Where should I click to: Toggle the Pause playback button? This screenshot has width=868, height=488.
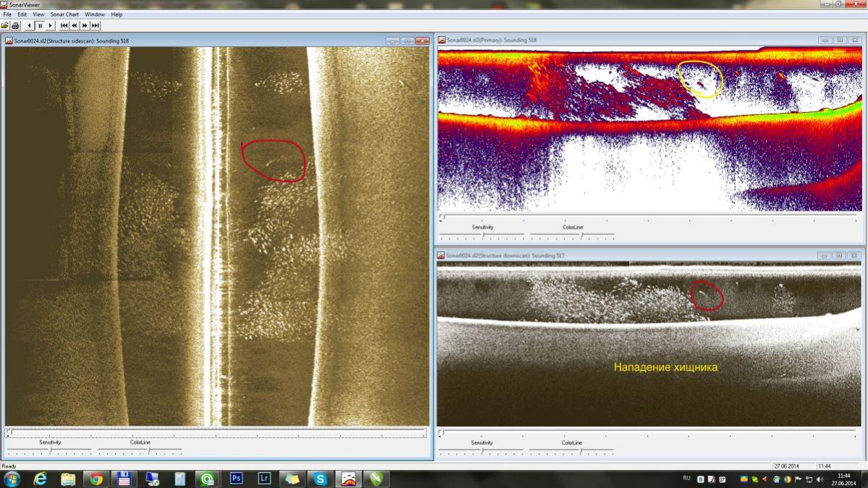pyautogui.click(x=40, y=25)
